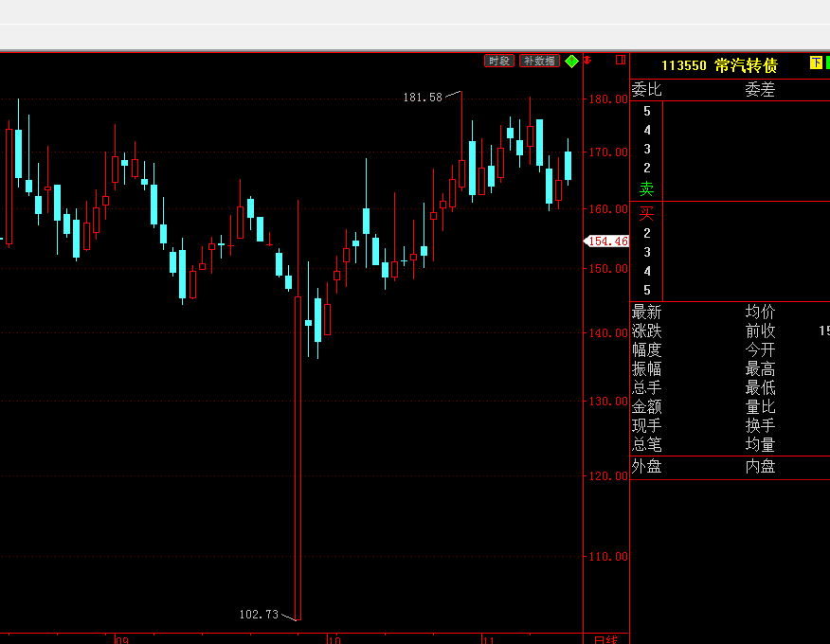830x644 pixels.
Task: Click the 总手 field label
Action: tap(647, 387)
